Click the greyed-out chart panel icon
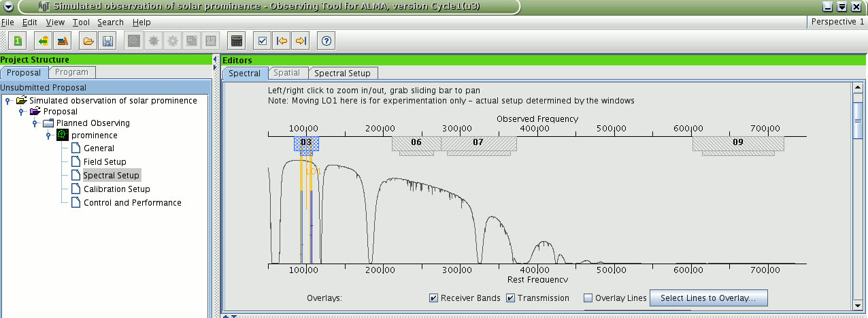Viewport: 868px width, 318px height. pyautogui.click(x=211, y=41)
